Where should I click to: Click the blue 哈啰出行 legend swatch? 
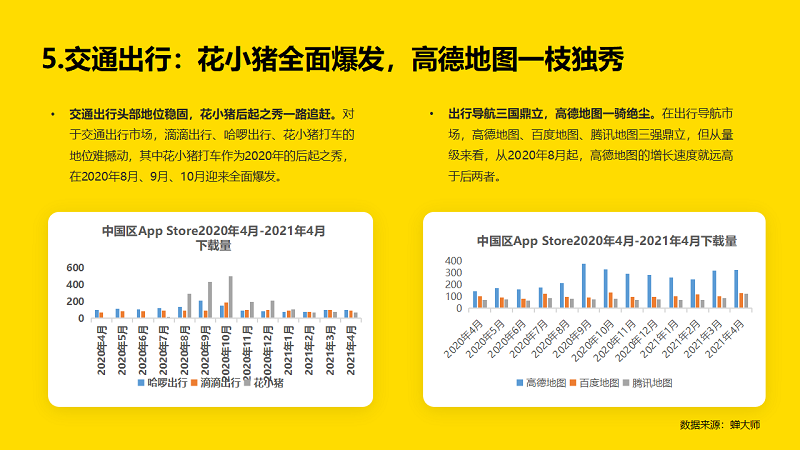tap(140, 383)
